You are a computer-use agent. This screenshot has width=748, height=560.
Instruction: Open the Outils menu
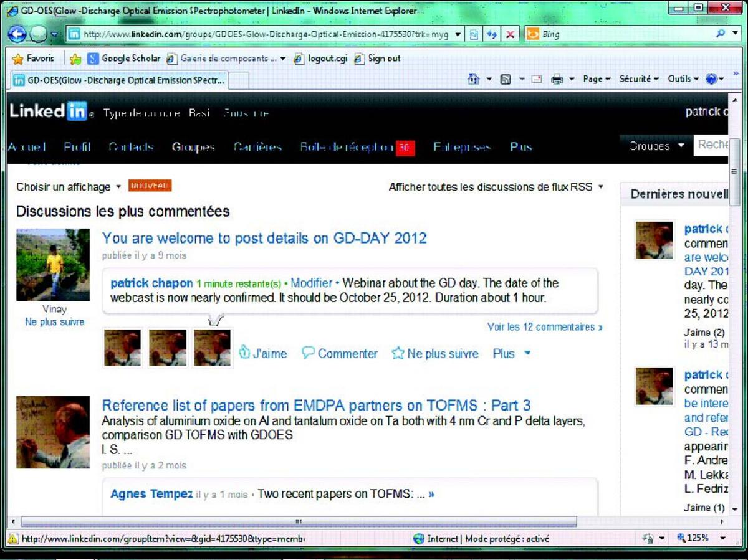tap(683, 79)
